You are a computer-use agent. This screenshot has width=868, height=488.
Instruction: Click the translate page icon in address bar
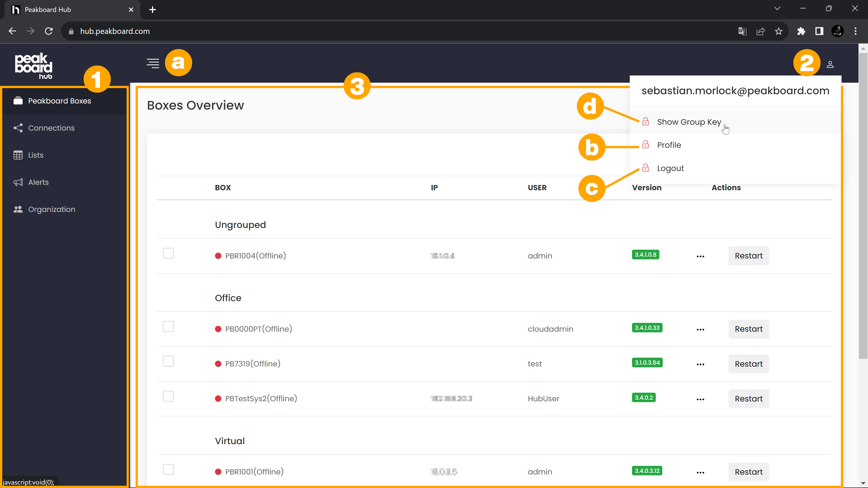click(742, 31)
